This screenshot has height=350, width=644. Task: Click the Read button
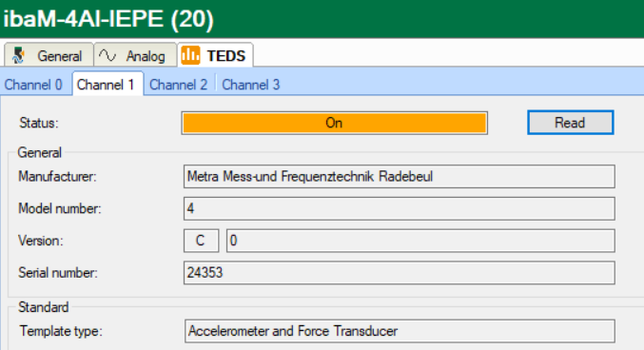coord(570,123)
